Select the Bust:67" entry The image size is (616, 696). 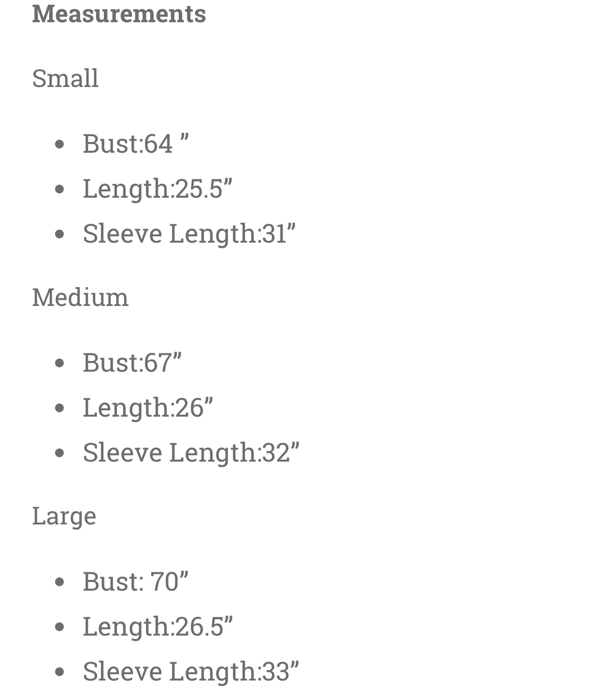pyautogui.click(x=132, y=362)
